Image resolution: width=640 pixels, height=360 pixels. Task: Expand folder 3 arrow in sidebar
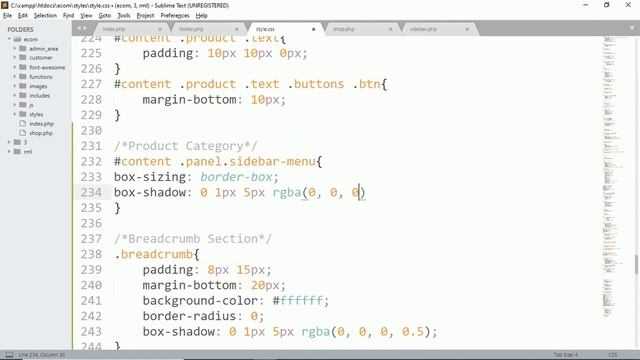9,142
